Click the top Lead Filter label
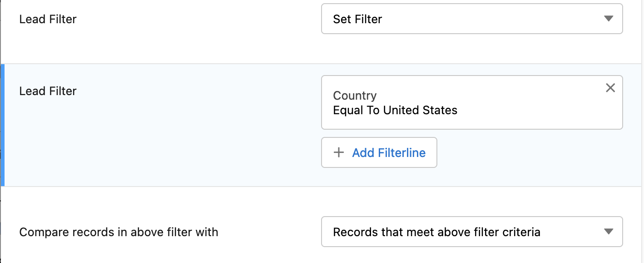The height and width of the screenshot is (263, 644). (x=48, y=19)
